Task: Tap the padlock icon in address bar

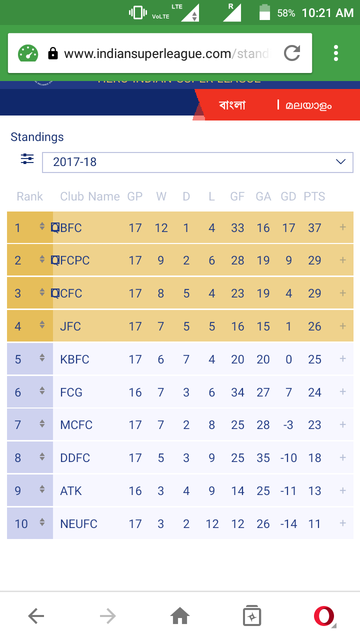Action: (53, 53)
